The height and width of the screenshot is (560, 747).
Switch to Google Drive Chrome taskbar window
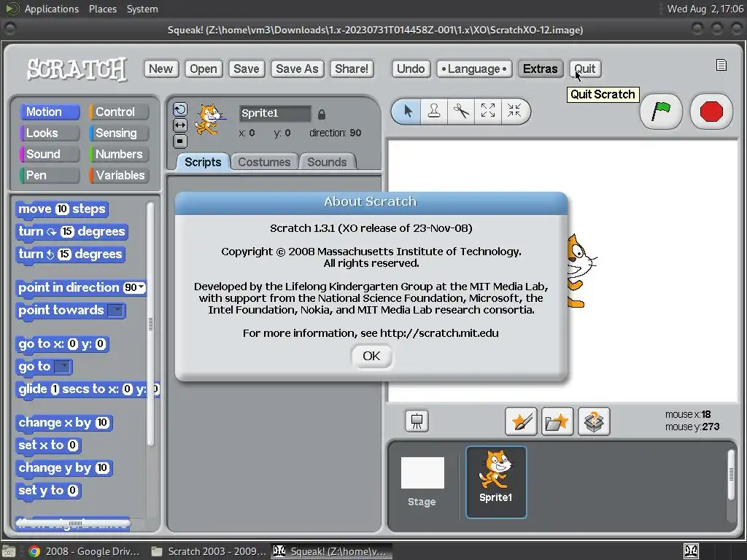[x=85, y=551]
